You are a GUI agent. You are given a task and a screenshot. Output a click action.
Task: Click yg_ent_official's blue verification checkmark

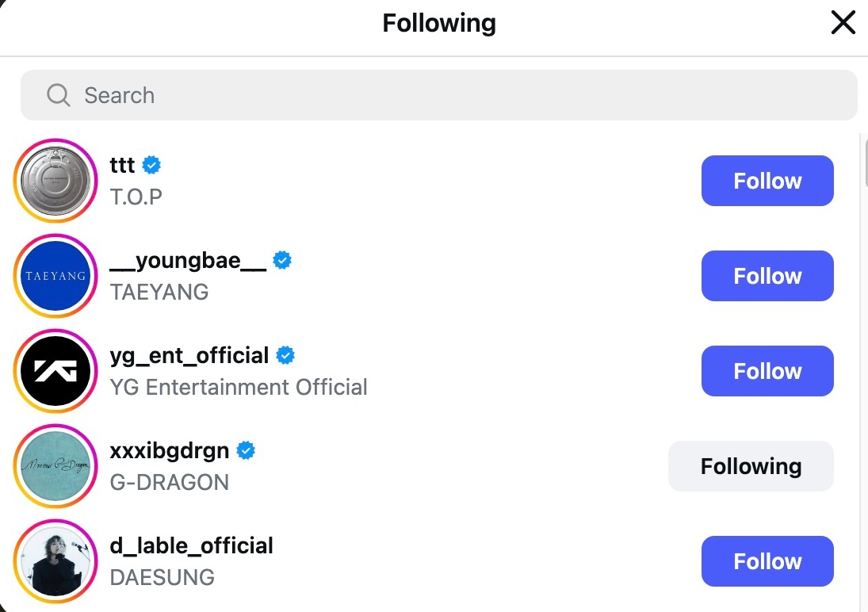click(286, 355)
